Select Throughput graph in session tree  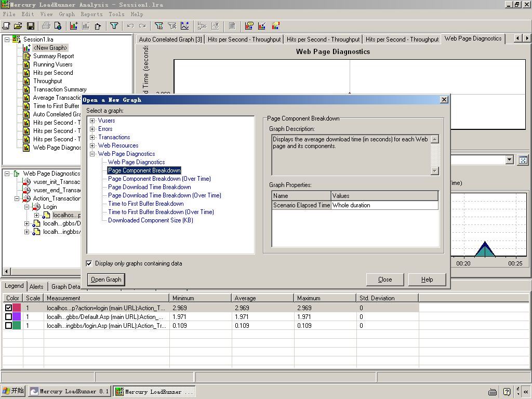(x=47, y=81)
